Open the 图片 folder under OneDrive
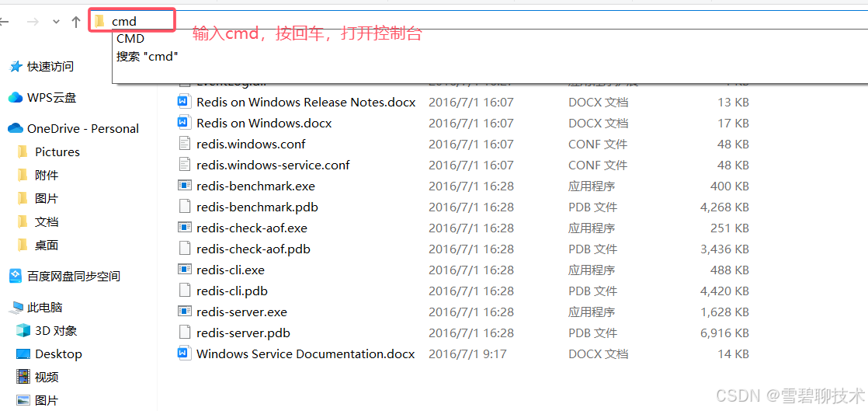Screen dimensions: 868x411 coord(47,198)
